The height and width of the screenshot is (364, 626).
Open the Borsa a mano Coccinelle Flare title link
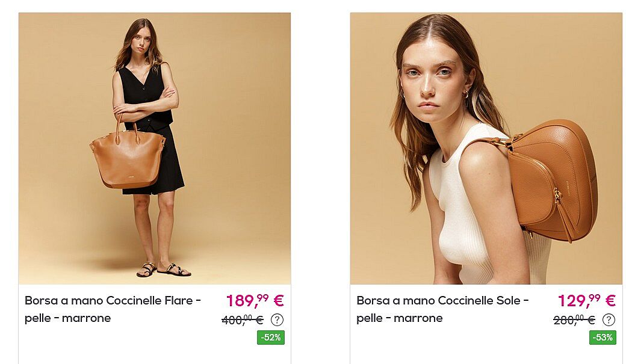(x=113, y=309)
